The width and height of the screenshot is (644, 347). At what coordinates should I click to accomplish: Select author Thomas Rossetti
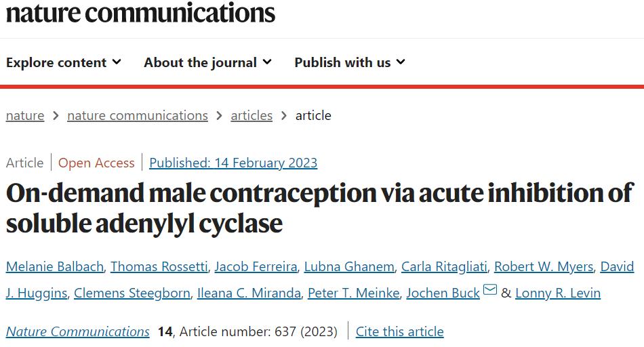(x=159, y=266)
